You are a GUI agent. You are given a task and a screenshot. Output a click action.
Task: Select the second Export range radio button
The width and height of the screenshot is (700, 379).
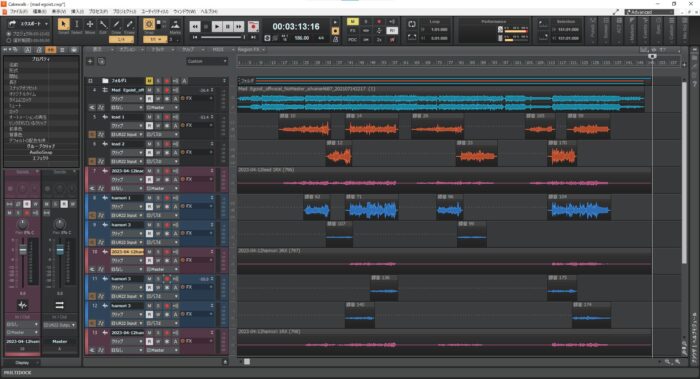click(8, 40)
